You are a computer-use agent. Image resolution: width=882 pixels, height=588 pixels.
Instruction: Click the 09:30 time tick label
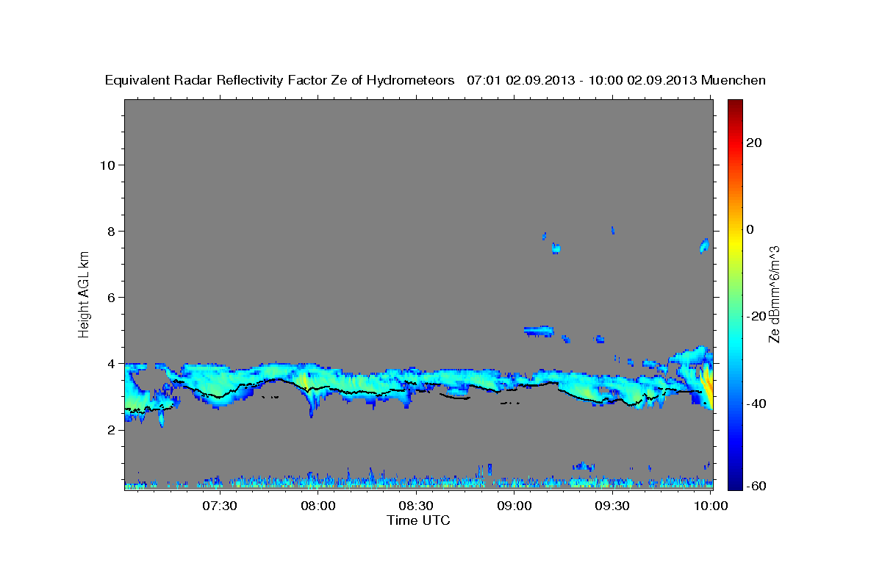tap(612, 506)
